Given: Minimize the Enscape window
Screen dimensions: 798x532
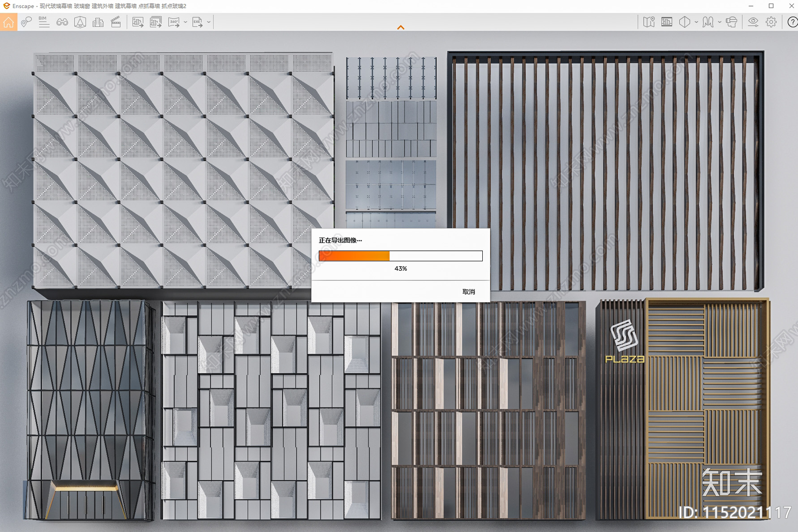Looking at the screenshot, I should click(751, 6).
